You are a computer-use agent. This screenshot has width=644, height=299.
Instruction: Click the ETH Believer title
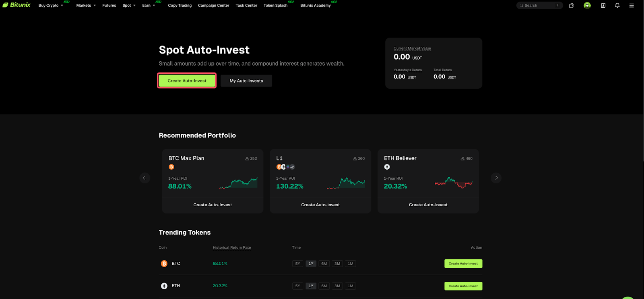pyautogui.click(x=400, y=158)
